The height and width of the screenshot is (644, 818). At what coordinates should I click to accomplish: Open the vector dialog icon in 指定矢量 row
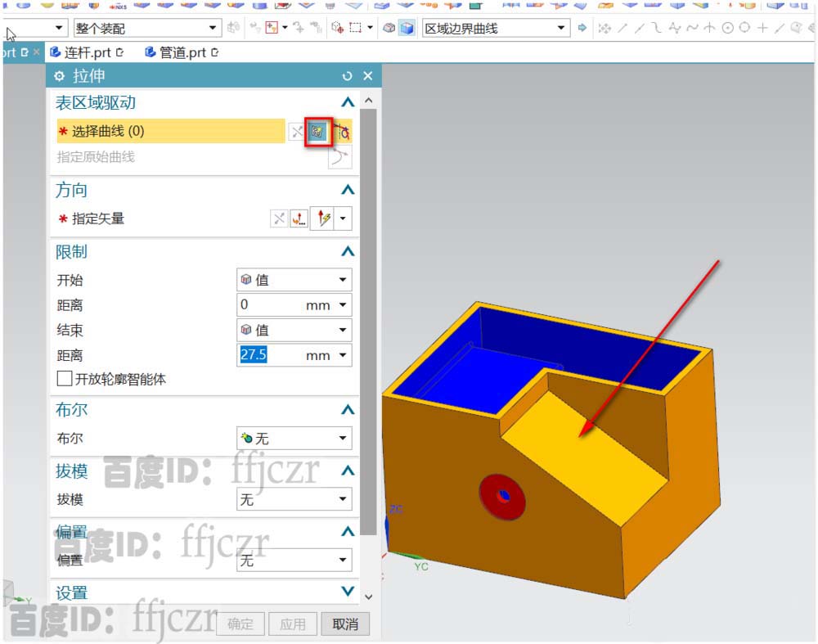[299, 218]
